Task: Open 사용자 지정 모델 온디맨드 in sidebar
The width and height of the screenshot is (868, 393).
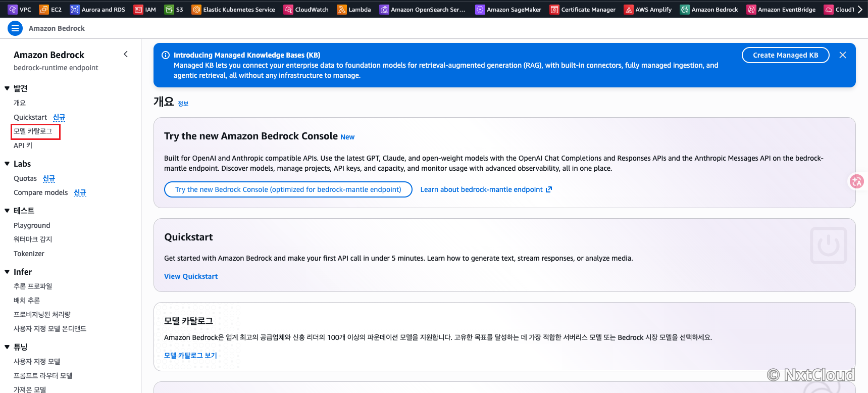Action: [x=50, y=329]
